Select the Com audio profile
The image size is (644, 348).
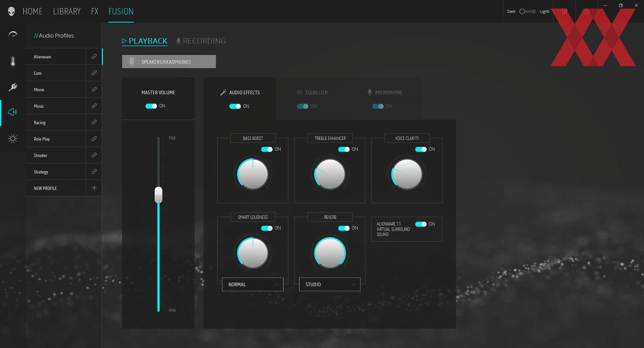(56, 73)
